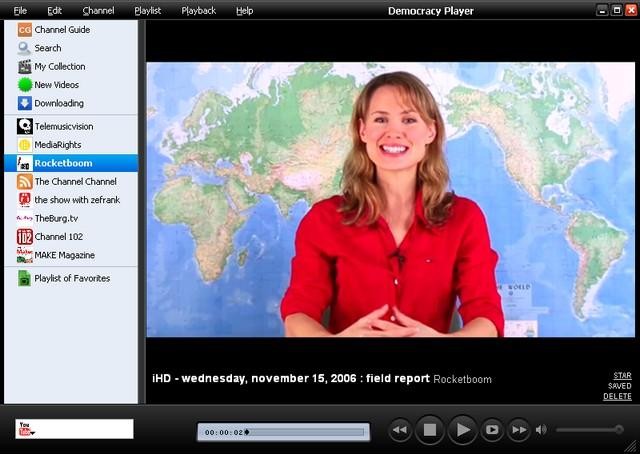The image size is (640, 454).
Task: Open the MAKE Magazine channel
Action: [64, 255]
